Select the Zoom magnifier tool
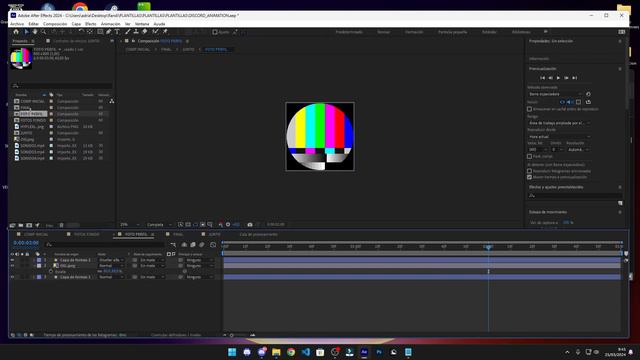 pyautogui.click(x=43, y=31)
